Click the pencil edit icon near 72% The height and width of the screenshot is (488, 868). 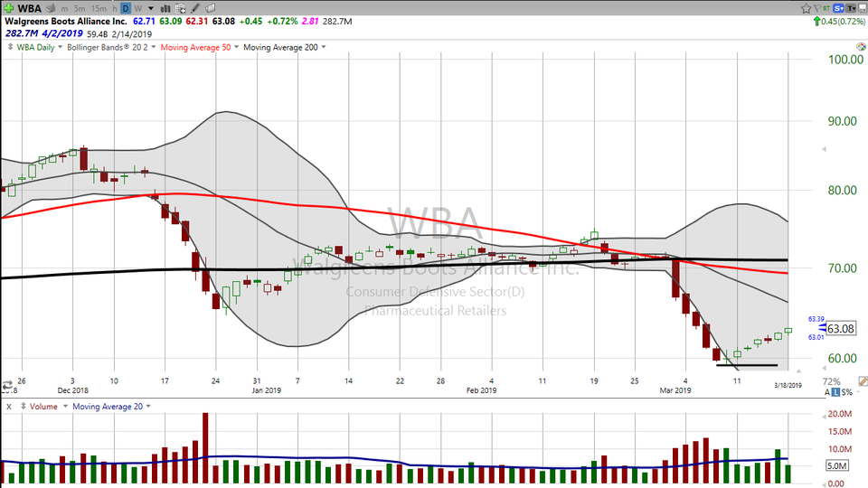[863, 381]
